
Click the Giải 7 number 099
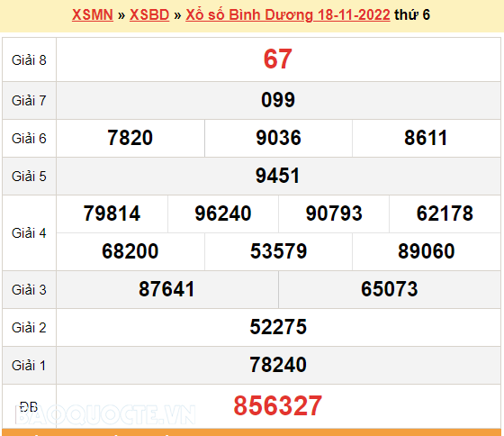tap(278, 100)
